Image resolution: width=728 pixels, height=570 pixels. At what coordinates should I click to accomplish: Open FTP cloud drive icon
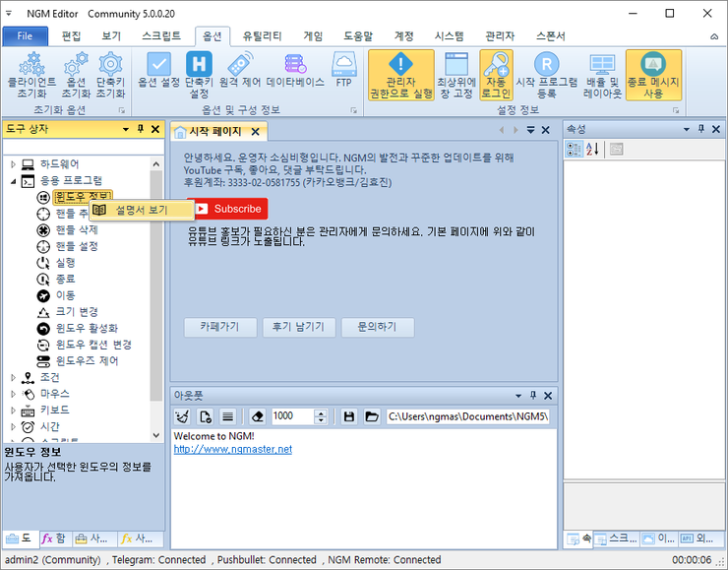coord(343,70)
